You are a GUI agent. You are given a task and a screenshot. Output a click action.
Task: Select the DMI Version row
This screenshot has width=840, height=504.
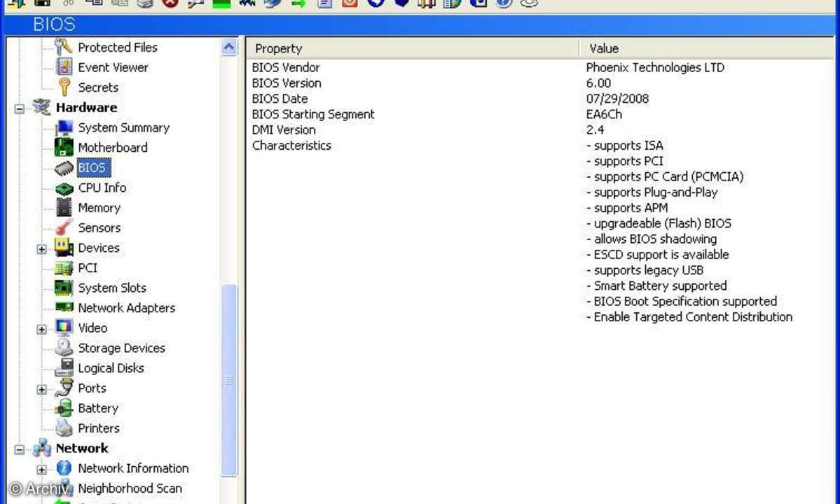point(541,129)
